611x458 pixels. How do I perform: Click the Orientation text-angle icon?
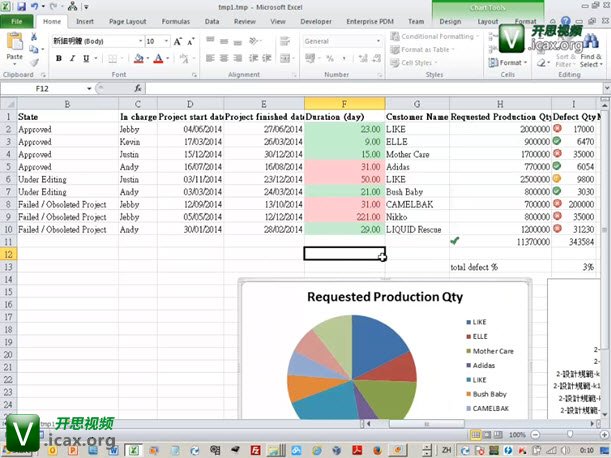254,41
